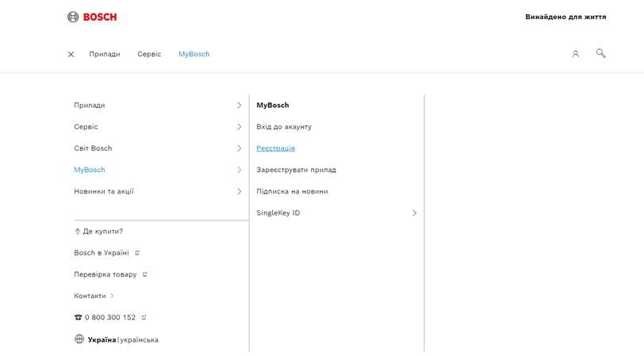
Task: Open Bosch в Україні link
Action: point(102,253)
